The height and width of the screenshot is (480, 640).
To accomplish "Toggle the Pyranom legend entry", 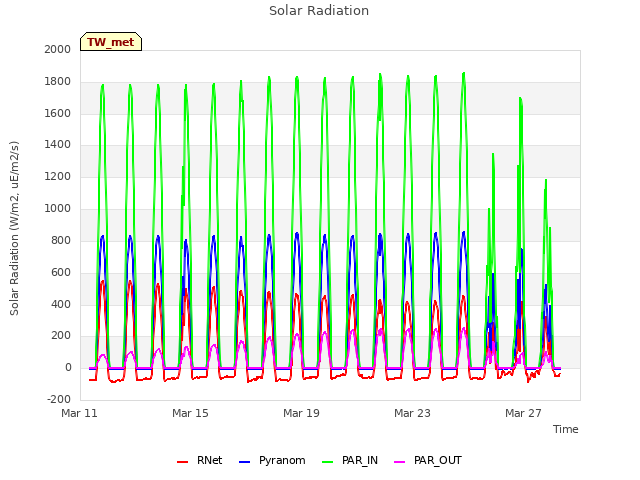I will [272, 460].
